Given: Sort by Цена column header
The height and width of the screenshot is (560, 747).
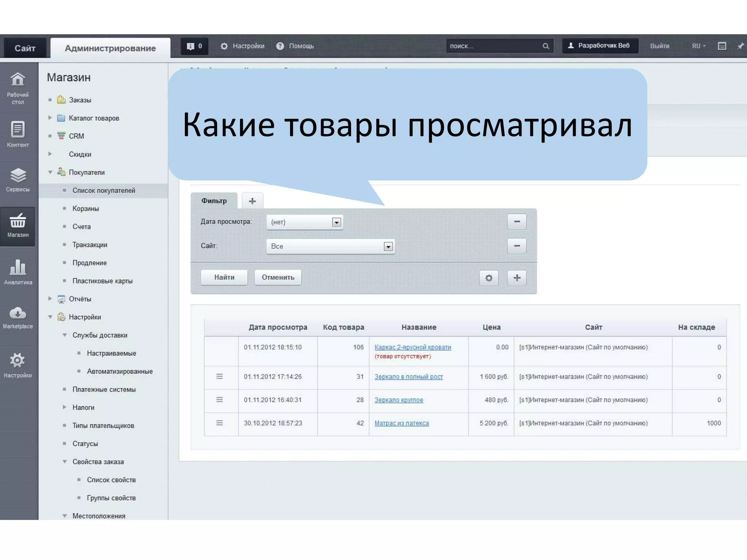Looking at the screenshot, I should 491,327.
